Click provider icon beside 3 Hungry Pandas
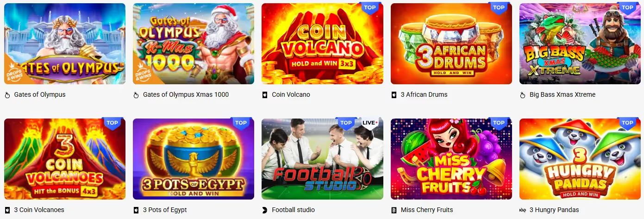Screen dimensions: 644x219 click(x=523, y=210)
